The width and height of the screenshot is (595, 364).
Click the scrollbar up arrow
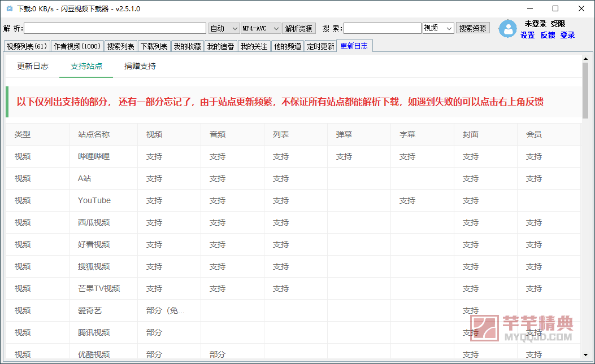[585, 59]
